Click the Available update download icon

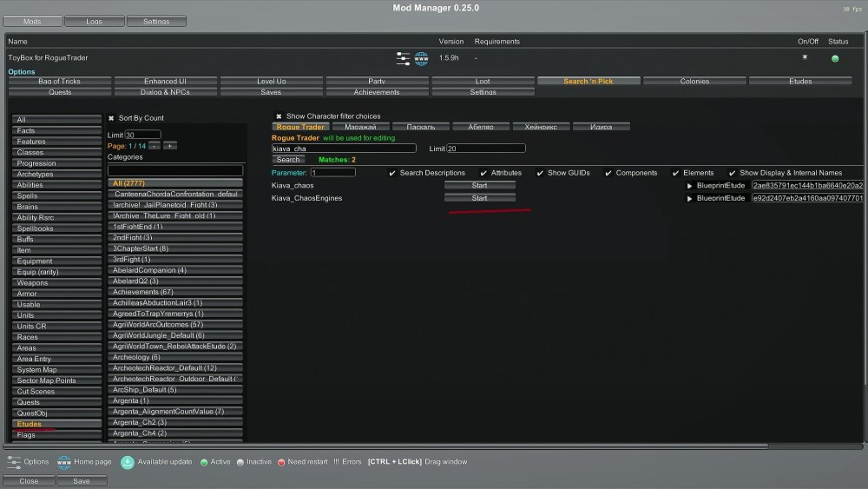coord(128,462)
